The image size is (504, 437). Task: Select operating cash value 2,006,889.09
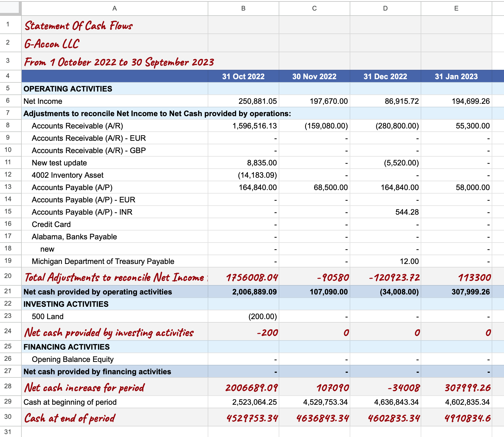click(243, 292)
